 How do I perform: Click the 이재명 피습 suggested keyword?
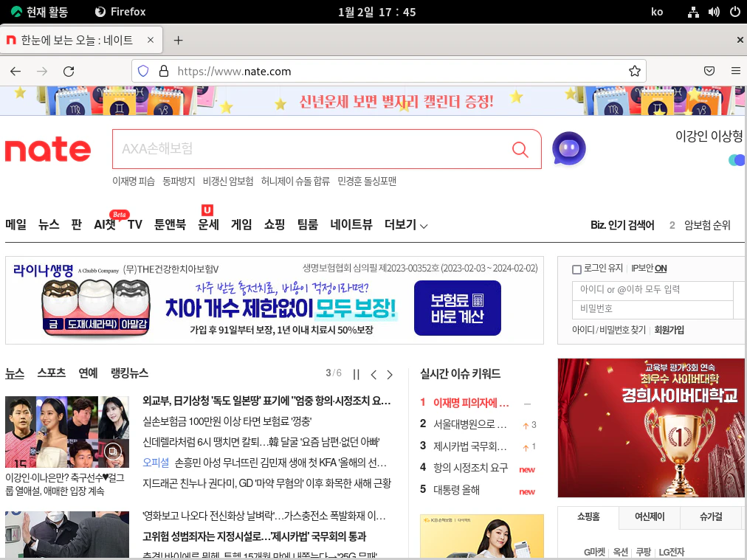[x=134, y=182]
